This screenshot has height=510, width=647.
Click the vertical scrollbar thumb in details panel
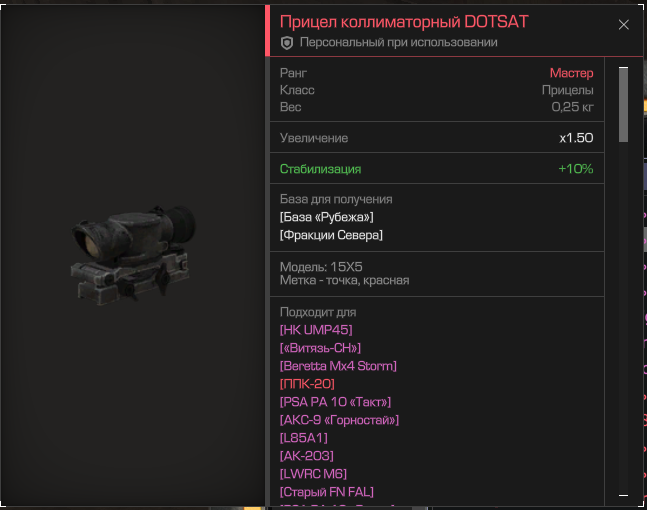[623, 104]
